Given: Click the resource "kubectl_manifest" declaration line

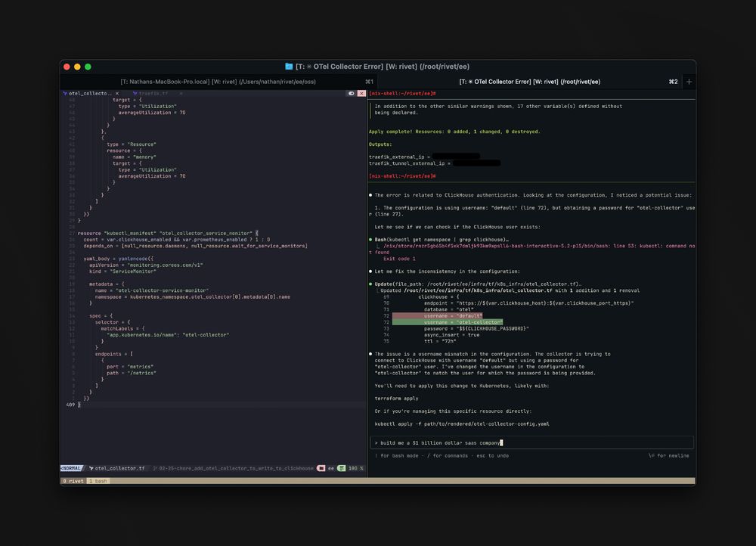Looking at the screenshot, I should [167, 234].
